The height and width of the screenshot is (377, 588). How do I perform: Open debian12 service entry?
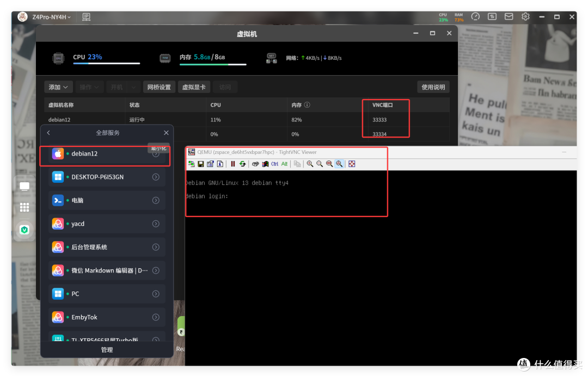click(x=107, y=153)
